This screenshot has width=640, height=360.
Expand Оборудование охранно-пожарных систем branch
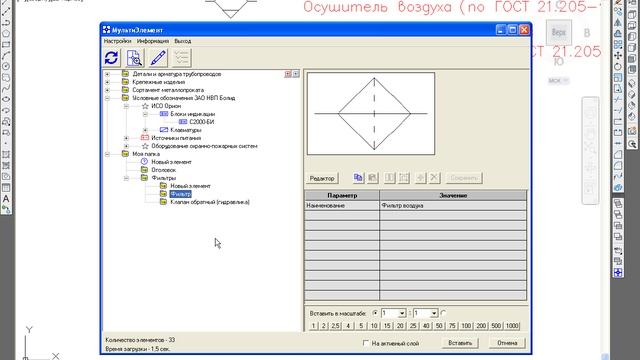[x=127, y=146]
